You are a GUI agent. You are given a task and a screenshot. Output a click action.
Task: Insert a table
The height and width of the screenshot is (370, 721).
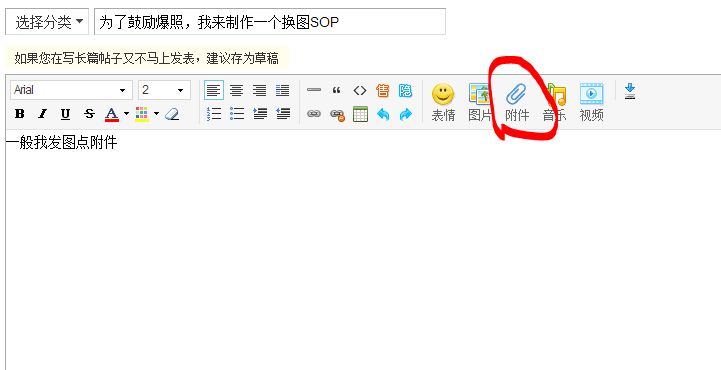point(360,114)
